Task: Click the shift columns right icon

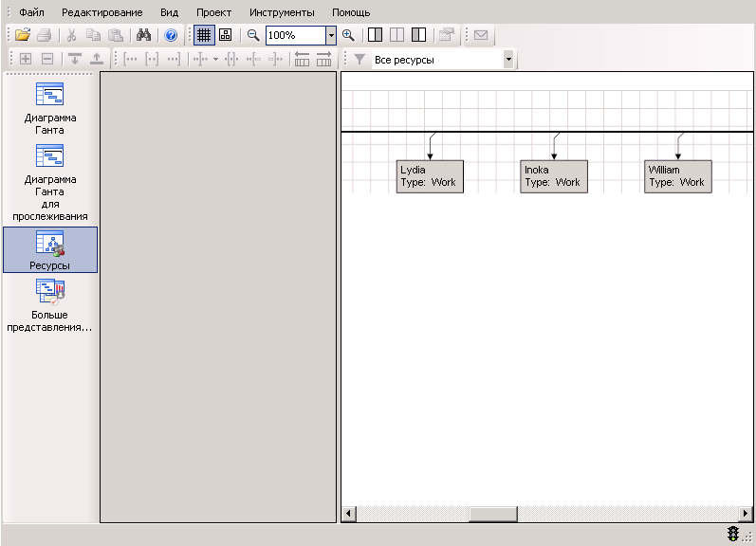Action: click(324, 60)
